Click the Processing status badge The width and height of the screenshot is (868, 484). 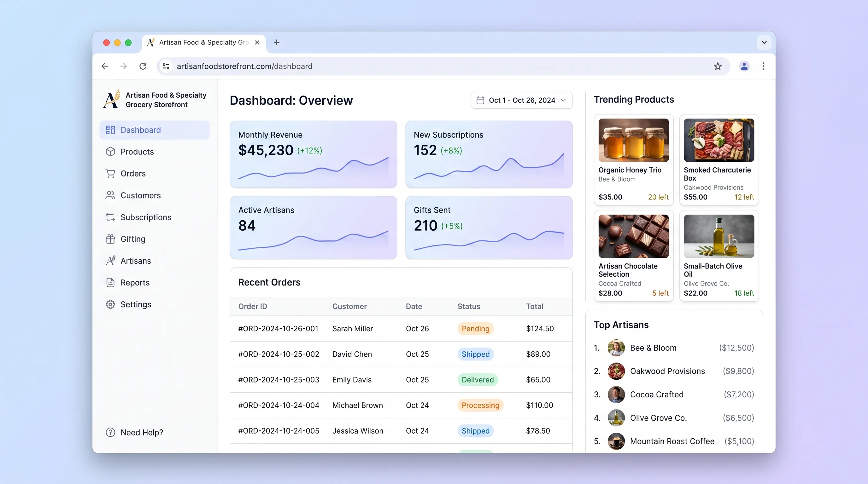click(480, 405)
